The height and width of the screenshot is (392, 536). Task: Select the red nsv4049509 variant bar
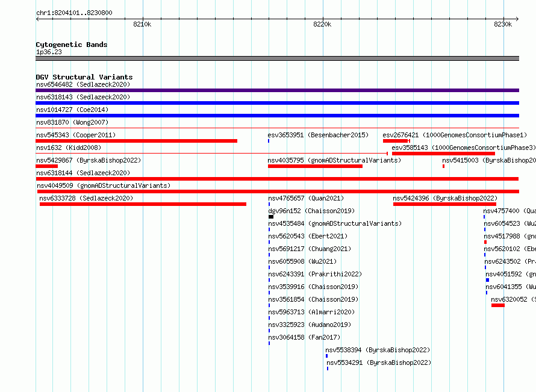point(278,191)
